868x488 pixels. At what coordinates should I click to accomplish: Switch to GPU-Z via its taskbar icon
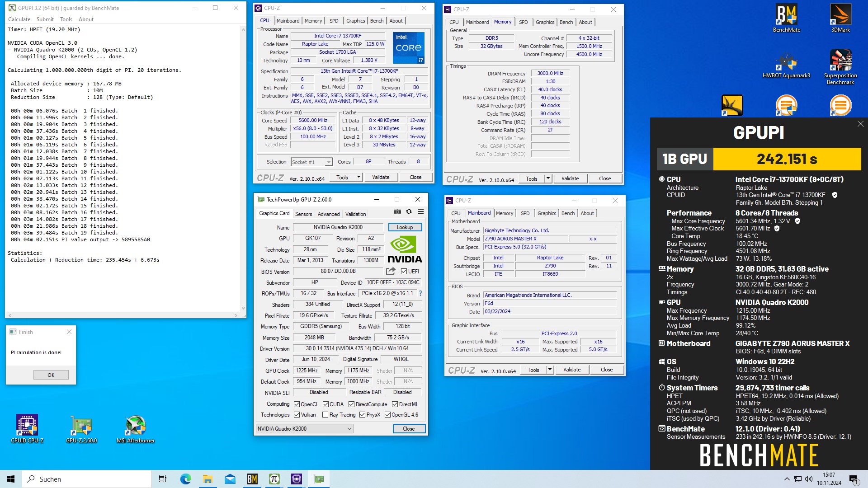point(319,479)
